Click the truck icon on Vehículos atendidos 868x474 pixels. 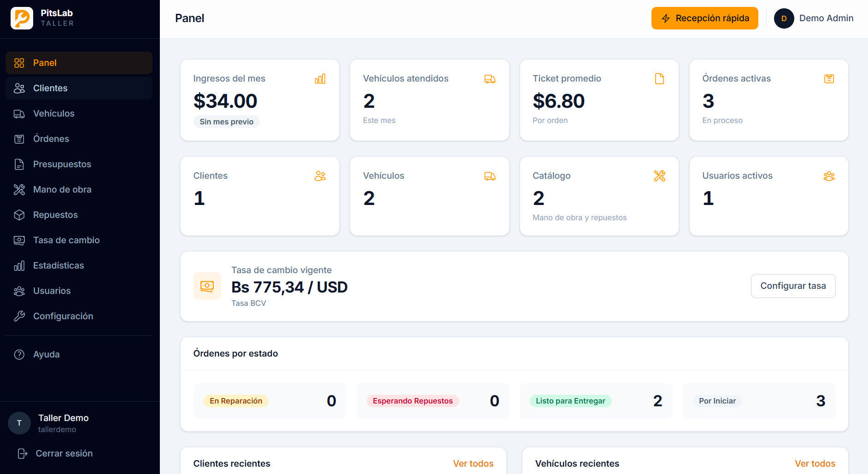click(x=490, y=79)
